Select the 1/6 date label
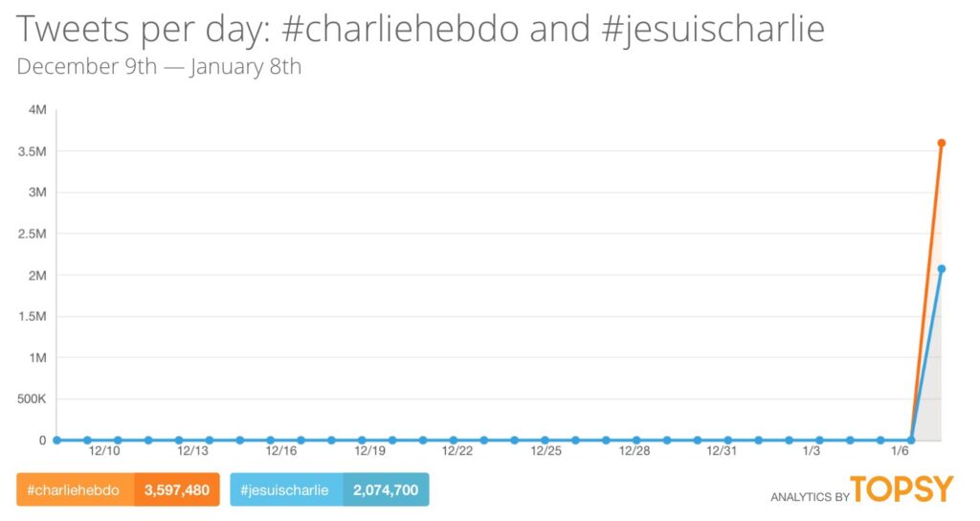Viewport: 980px width, 521px height. (900, 451)
